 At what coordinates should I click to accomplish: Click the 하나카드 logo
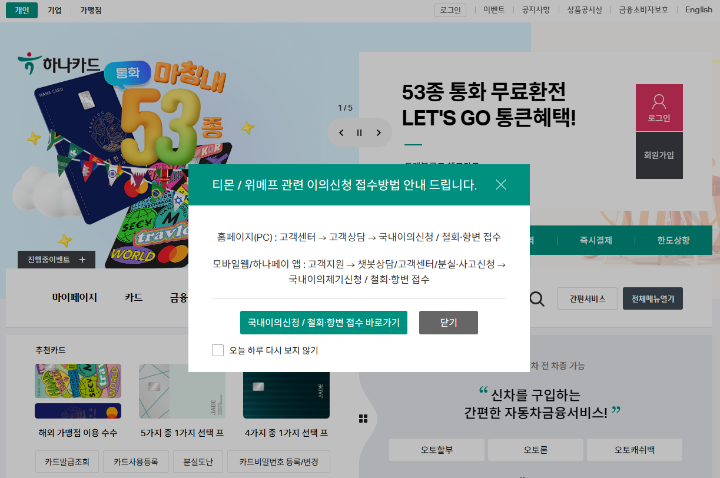coord(59,63)
